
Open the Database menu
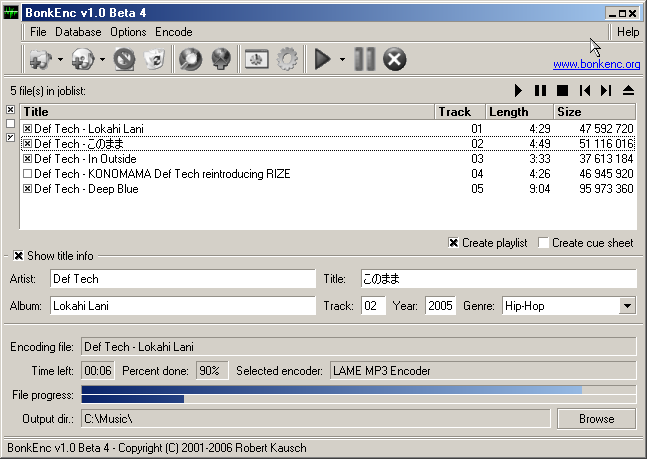[77, 32]
